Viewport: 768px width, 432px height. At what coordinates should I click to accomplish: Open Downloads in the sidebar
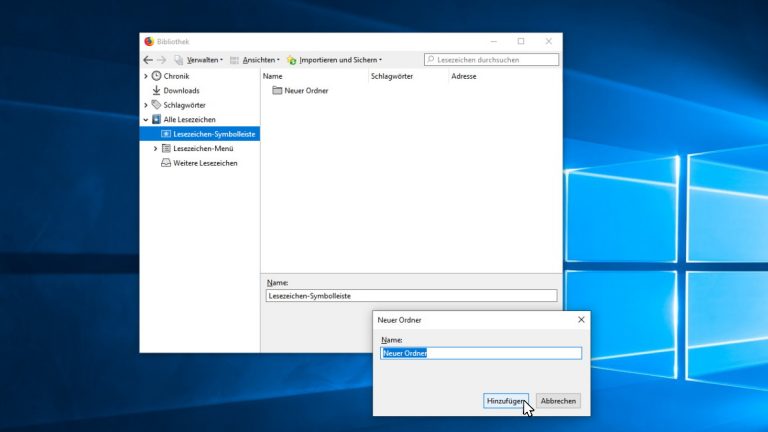coord(180,91)
